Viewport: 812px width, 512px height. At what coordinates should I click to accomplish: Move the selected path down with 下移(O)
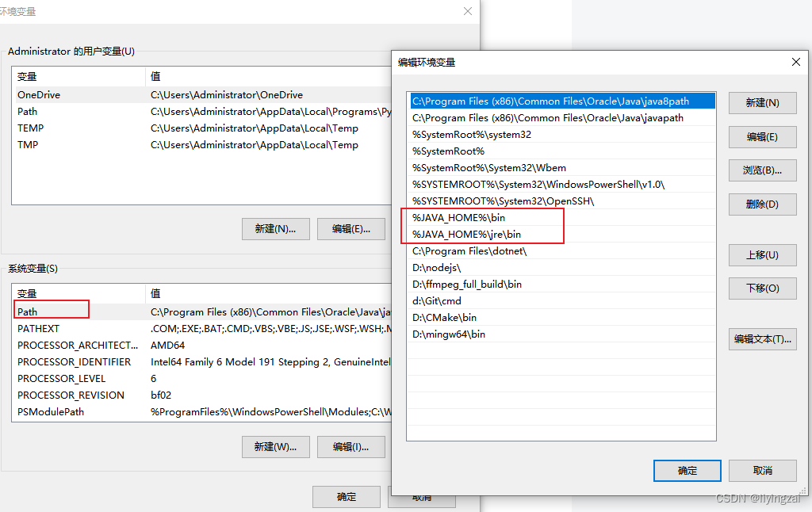coord(761,288)
